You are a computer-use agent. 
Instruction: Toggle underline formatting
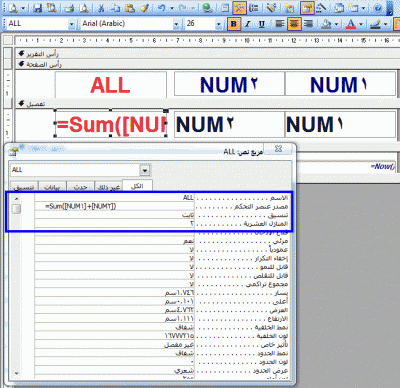click(262, 24)
